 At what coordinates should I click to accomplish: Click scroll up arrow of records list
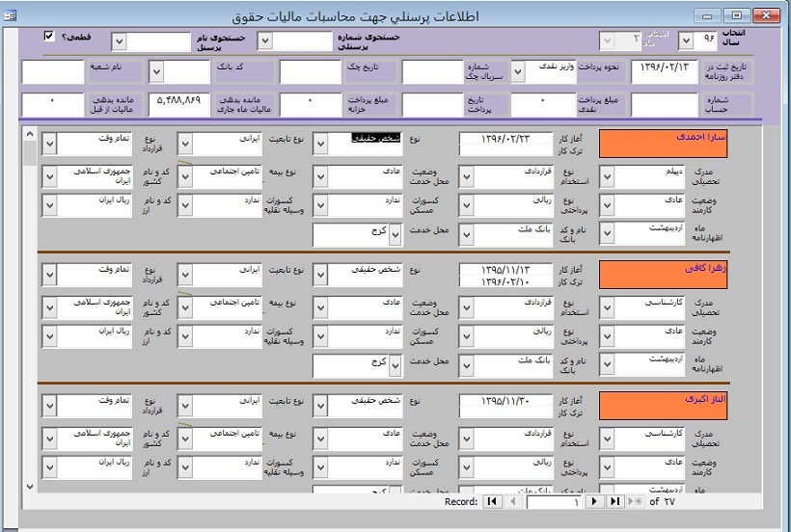click(30, 134)
